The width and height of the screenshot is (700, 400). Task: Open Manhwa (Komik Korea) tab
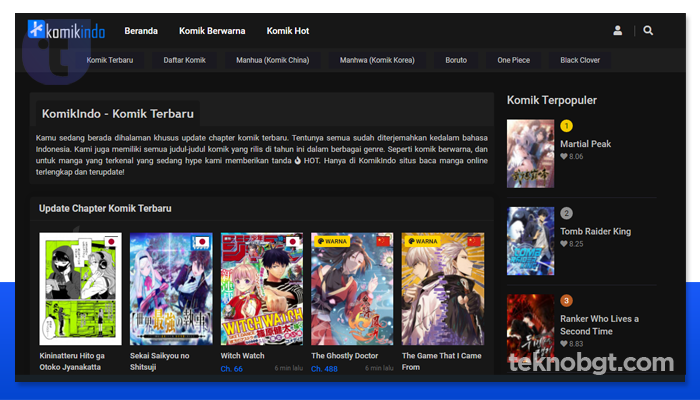377,60
